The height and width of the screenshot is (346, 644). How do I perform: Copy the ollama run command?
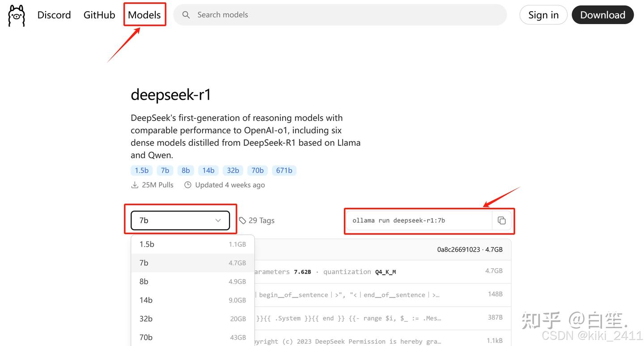click(502, 220)
